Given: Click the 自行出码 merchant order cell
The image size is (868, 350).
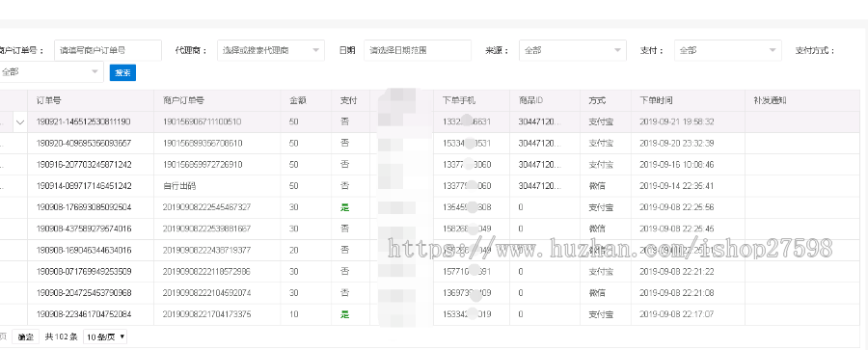Looking at the screenshot, I should point(179,186).
